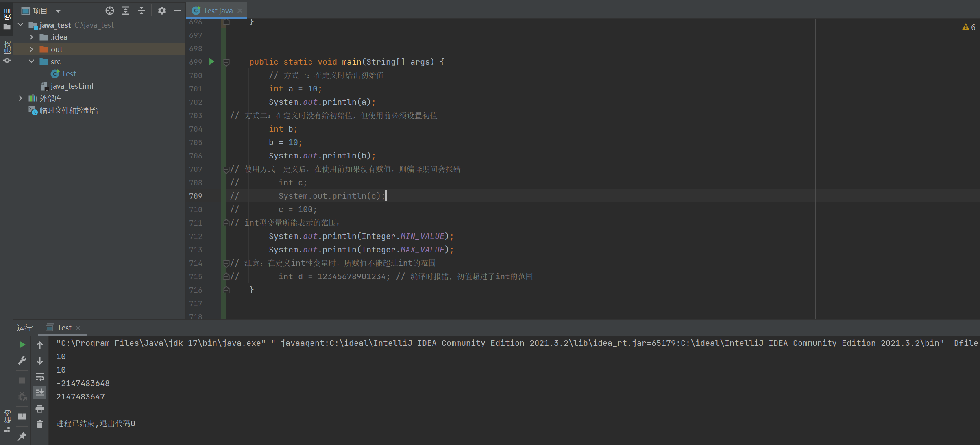The width and height of the screenshot is (980, 445).
Task: Expand the 外部库 node
Action: point(20,98)
